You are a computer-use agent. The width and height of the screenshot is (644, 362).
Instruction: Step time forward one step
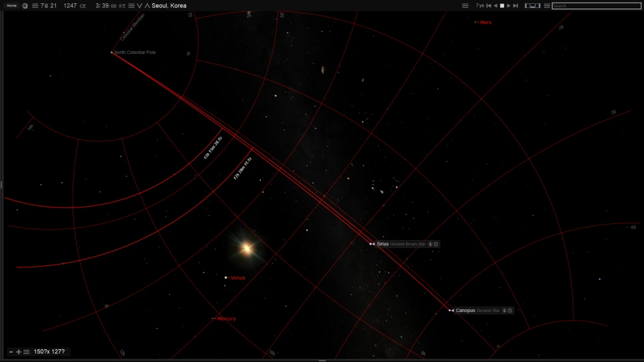(x=515, y=6)
